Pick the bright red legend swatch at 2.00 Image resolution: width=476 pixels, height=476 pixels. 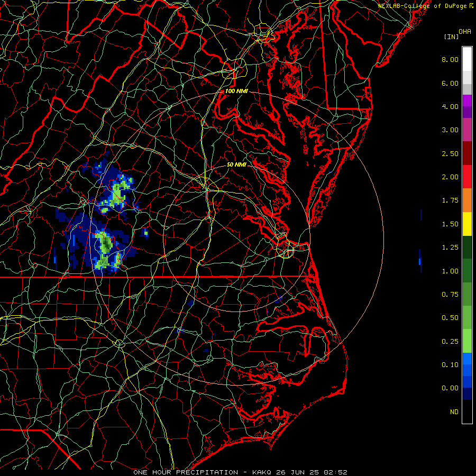click(467, 177)
